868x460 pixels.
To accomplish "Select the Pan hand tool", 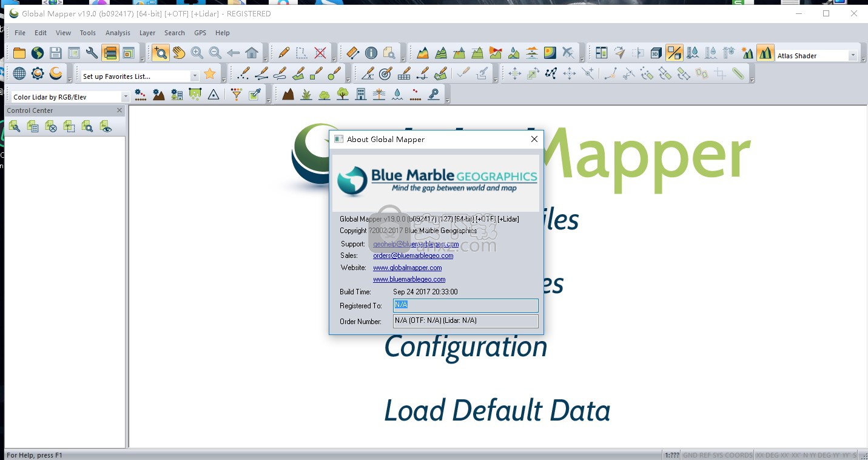I will [x=178, y=53].
